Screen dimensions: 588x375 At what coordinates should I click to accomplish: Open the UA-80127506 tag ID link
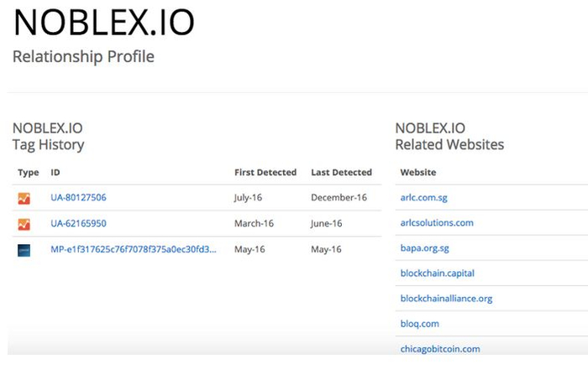pos(78,198)
